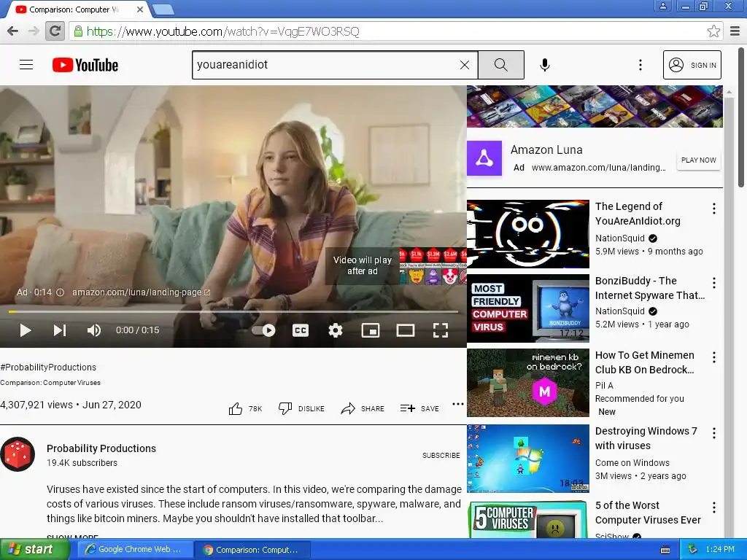Toggle closed captions

tap(300, 330)
